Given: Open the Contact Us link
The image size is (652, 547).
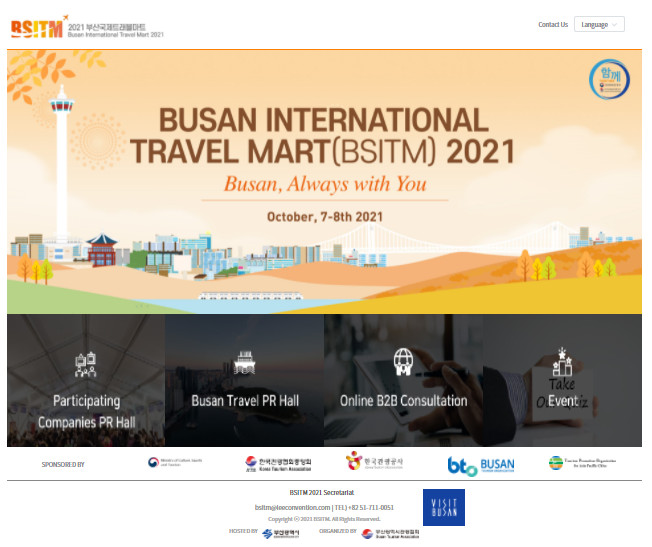Looking at the screenshot, I should pos(553,25).
